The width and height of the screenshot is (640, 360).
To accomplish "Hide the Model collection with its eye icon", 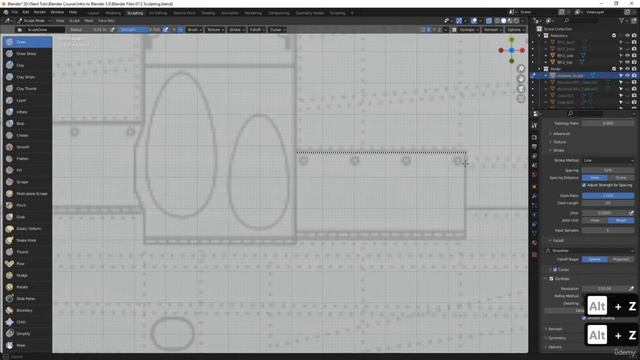I will [627, 69].
